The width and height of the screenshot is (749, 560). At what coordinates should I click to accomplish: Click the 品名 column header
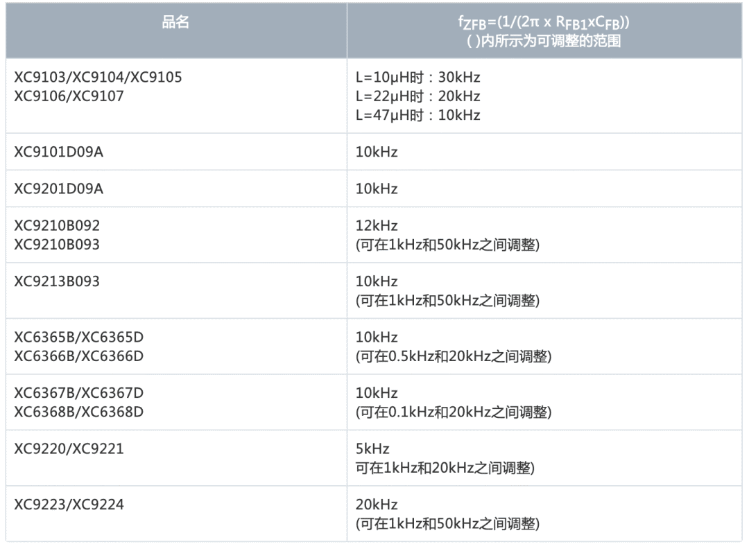pos(175,22)
